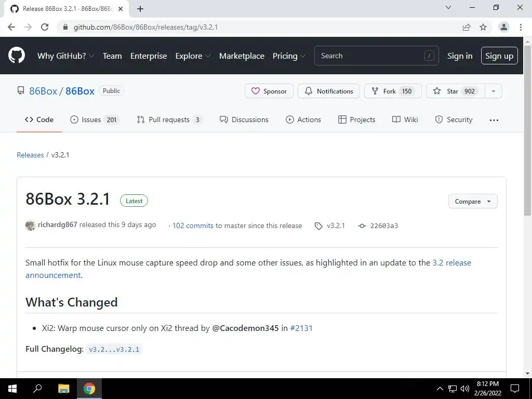Click the scrollbar down arrow
This screenshot has height=399, width=532.
[528, 374]
